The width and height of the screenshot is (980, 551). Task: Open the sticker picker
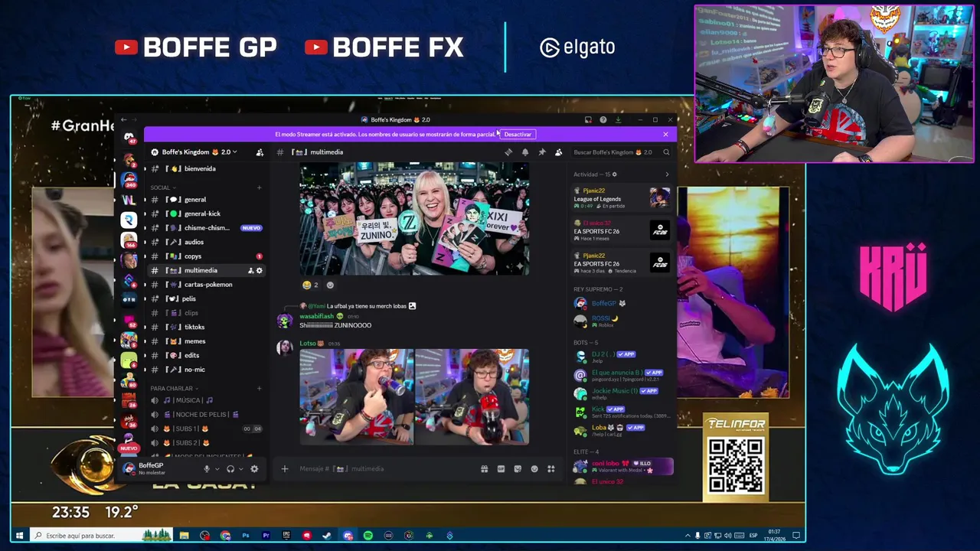(x=518, y=469)
